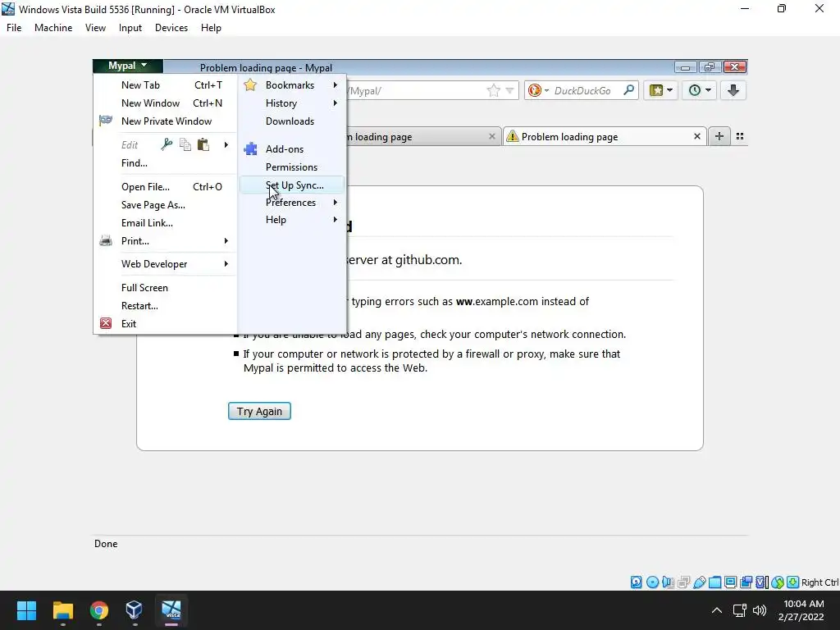The image size is (840, 630).
Task: Click the Copy icon in Edit row
Action: click(x=185, y=144)
